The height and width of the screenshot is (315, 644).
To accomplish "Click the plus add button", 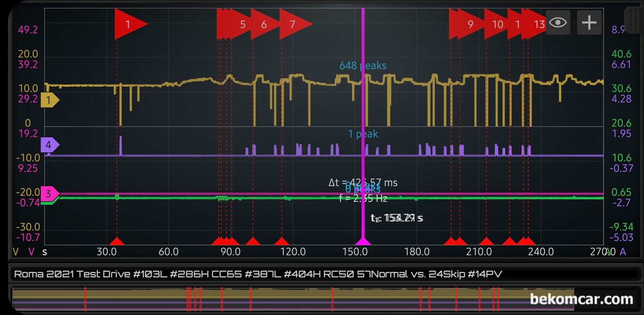I will (x=589, y=23).
